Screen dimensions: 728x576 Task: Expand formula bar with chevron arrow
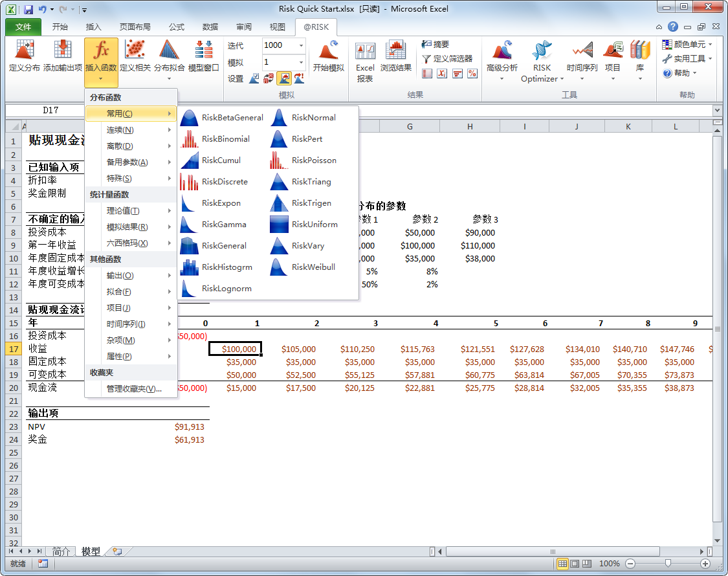[x=717, y=111]
